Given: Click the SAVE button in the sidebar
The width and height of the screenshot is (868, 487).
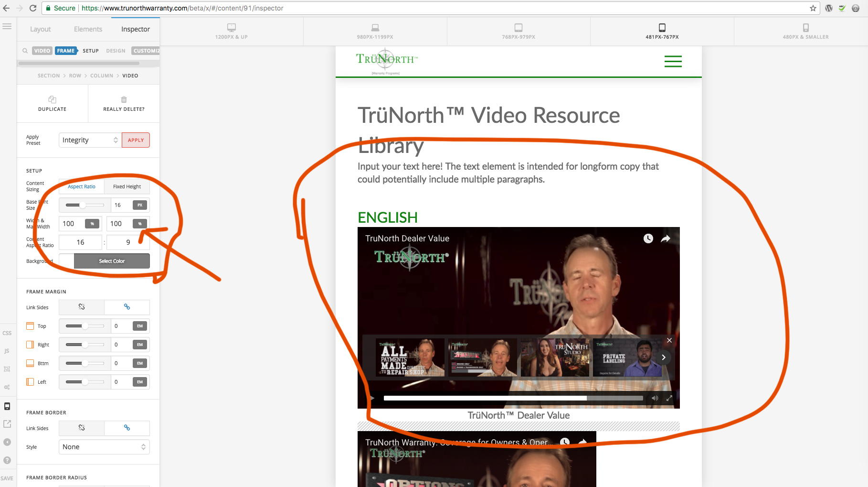Looking at the screenshot, I should click(x=7, y=478).
